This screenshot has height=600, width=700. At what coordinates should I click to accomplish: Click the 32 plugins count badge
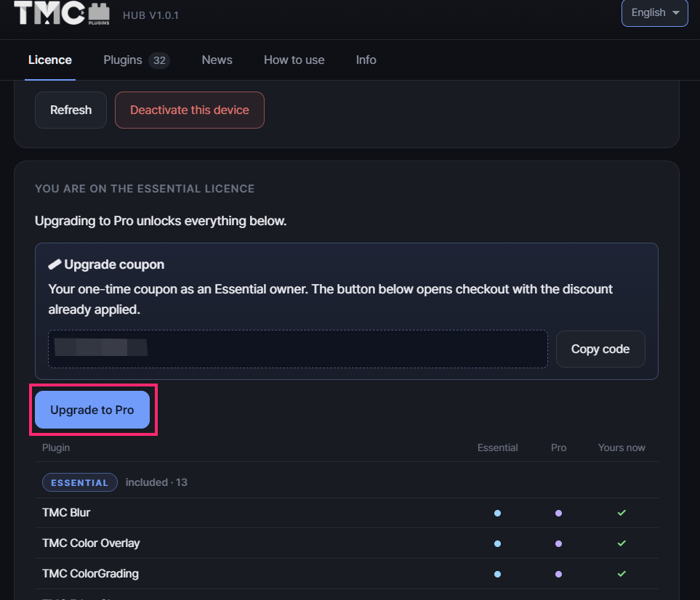click(159, 60)
